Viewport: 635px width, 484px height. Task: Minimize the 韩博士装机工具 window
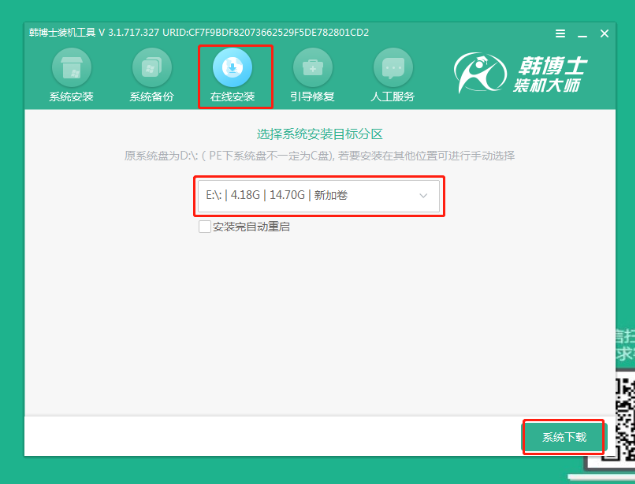tap(580, 33)
